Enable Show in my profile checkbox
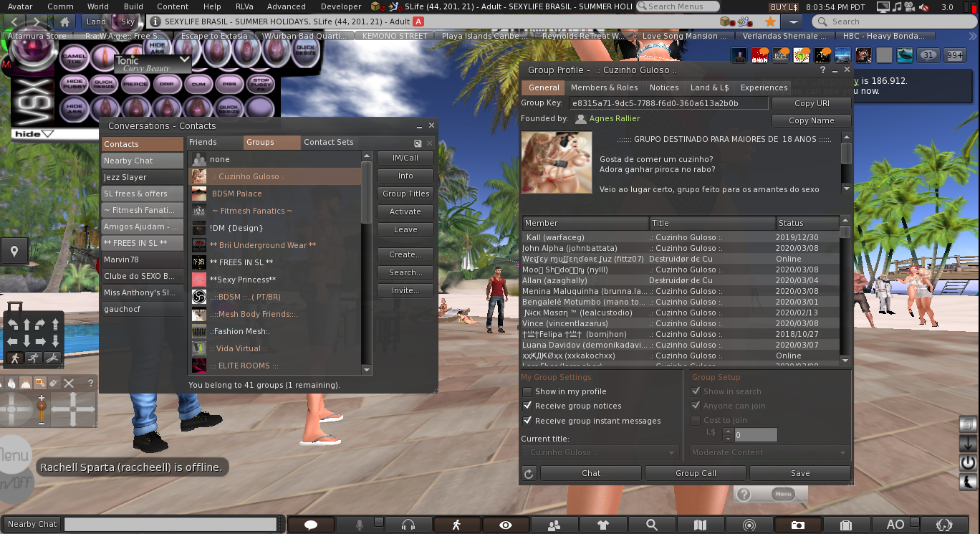The width and height of the screenshot is (980, 534). [x=527, y=391]
